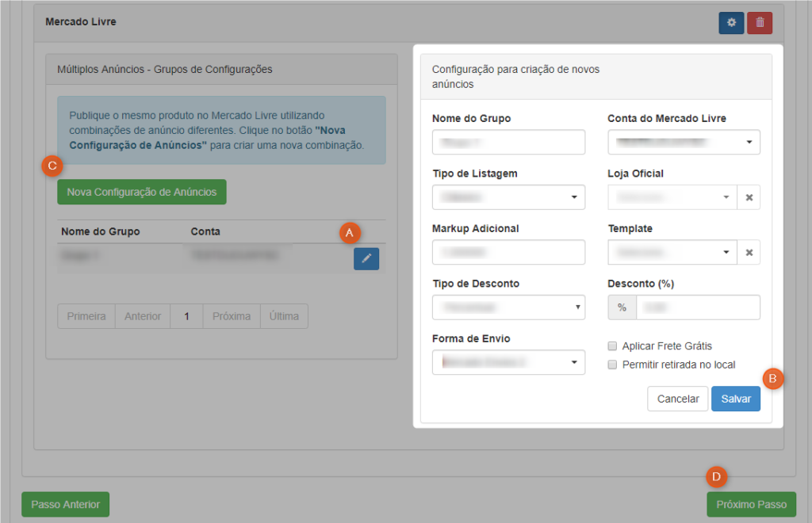
Task: Return with Passo Anterior button
Action: pos(65,504)
